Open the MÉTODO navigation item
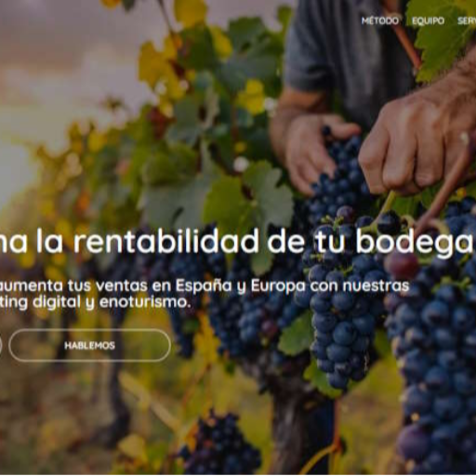The height and width of the screenshot is (476, 476). pos(380,20)
